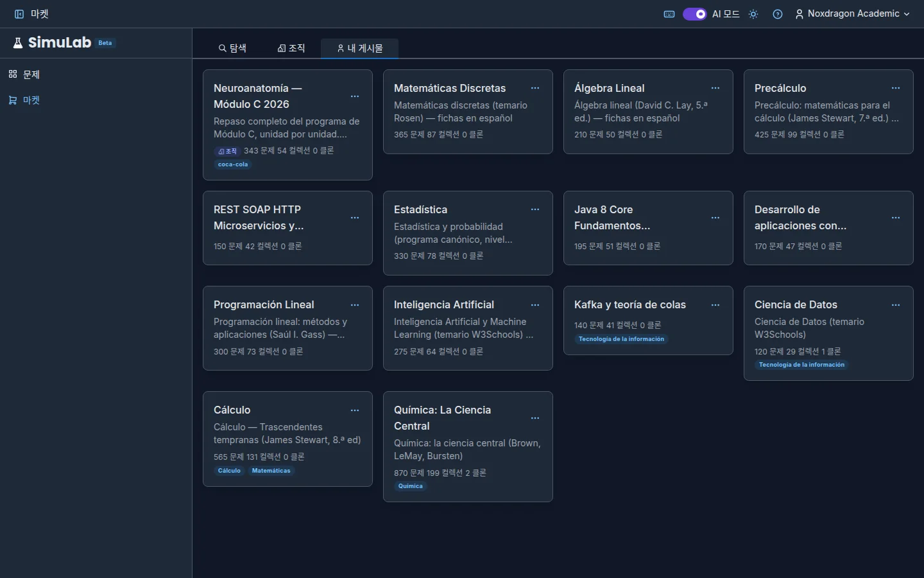
Task: Switch to the 탐색 tab
Action: click(232, 48)
